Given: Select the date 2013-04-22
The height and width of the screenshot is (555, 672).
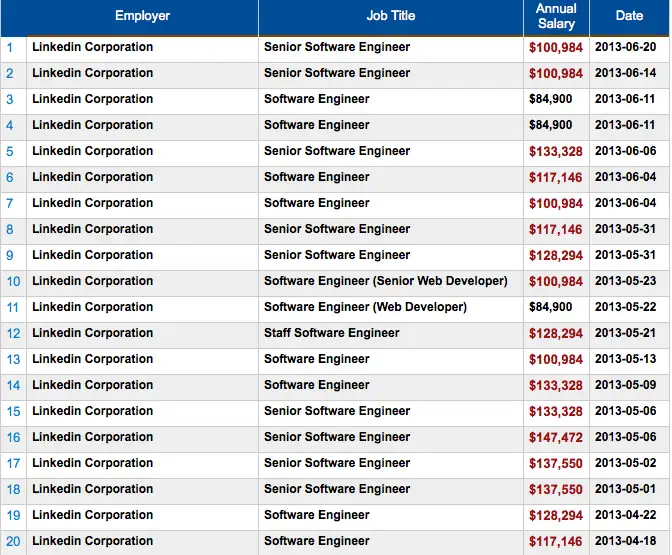Looking at the screenshot, I should coord(625,515).
